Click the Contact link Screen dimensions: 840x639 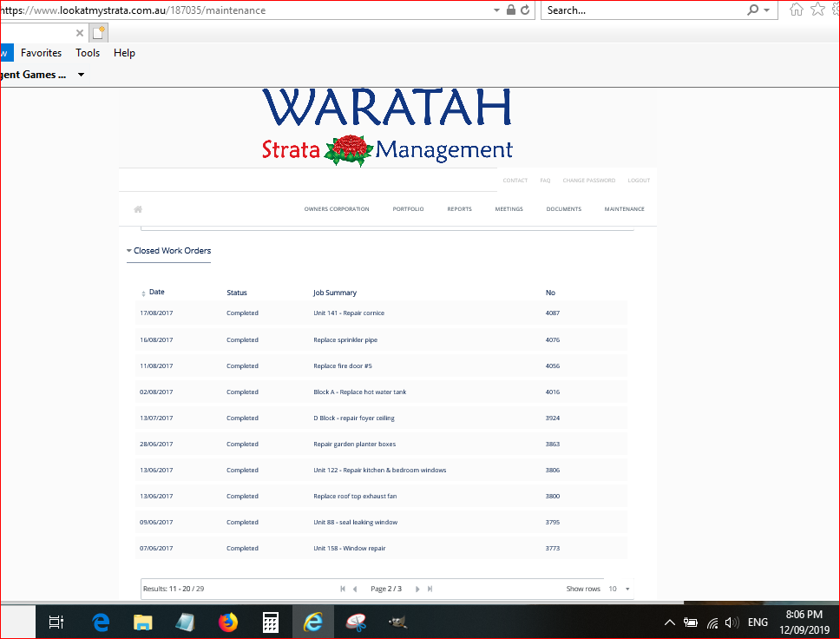pos(515,181)
